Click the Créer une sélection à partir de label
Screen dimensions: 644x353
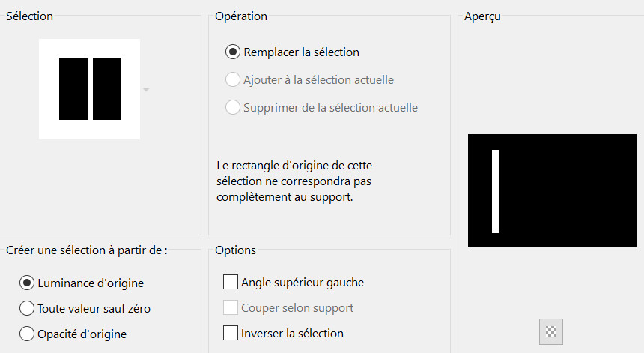[x=86, y=250]
